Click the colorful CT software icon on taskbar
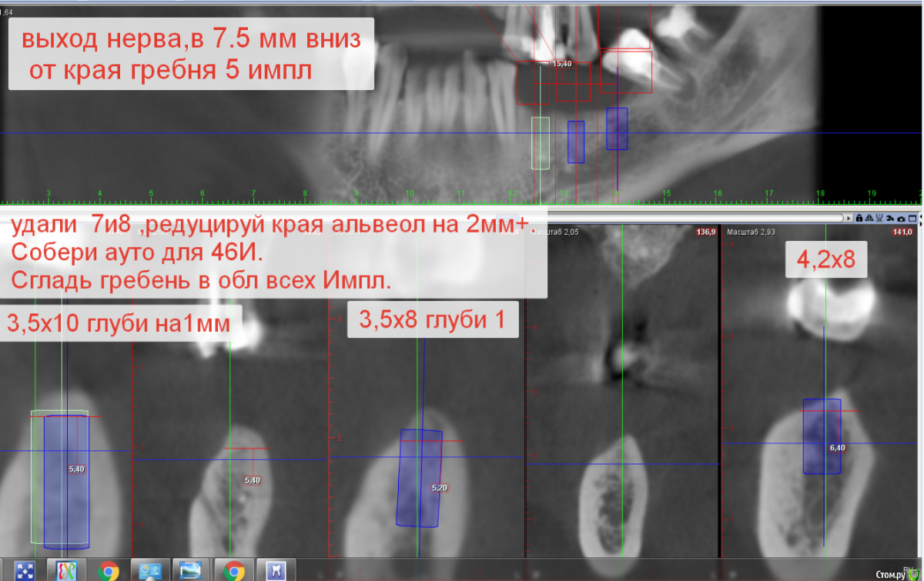 click(x=65, y=570)
